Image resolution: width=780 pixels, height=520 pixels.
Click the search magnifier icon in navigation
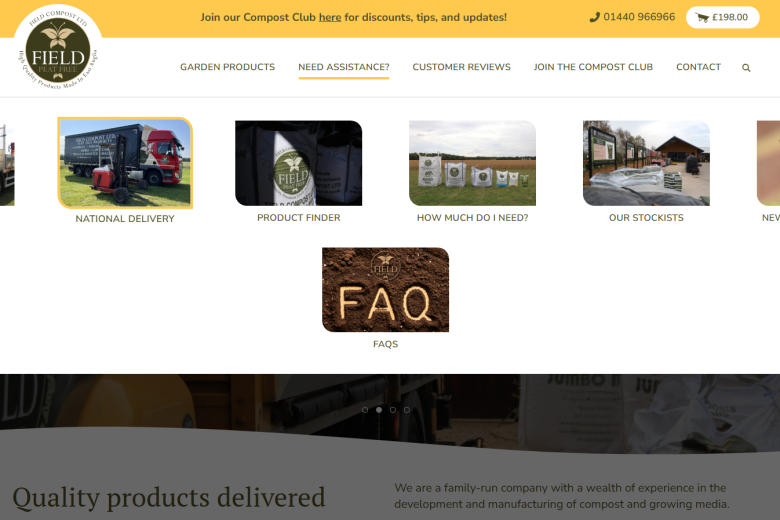tap(746, 68)
